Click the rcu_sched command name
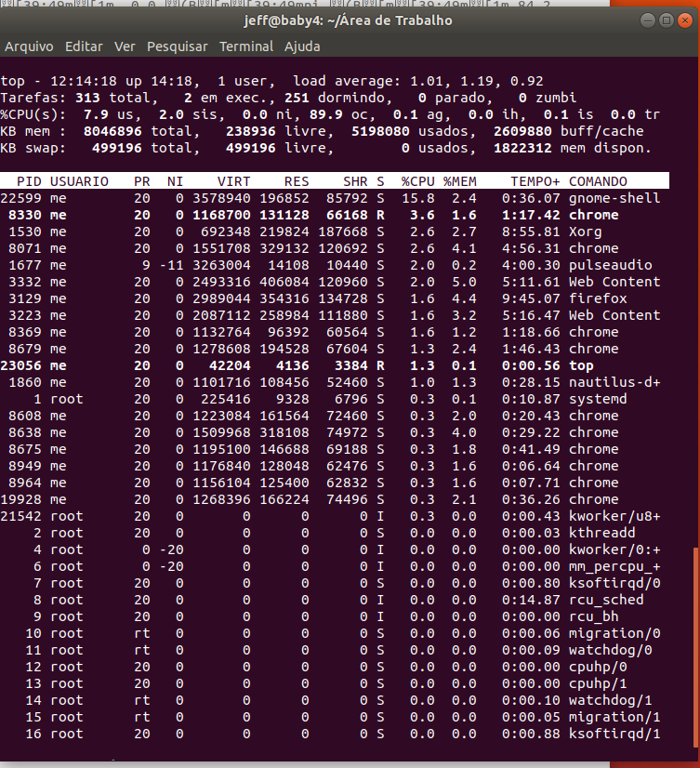The width and height of the screenshot is (700, 768). [x=606, y=600]
